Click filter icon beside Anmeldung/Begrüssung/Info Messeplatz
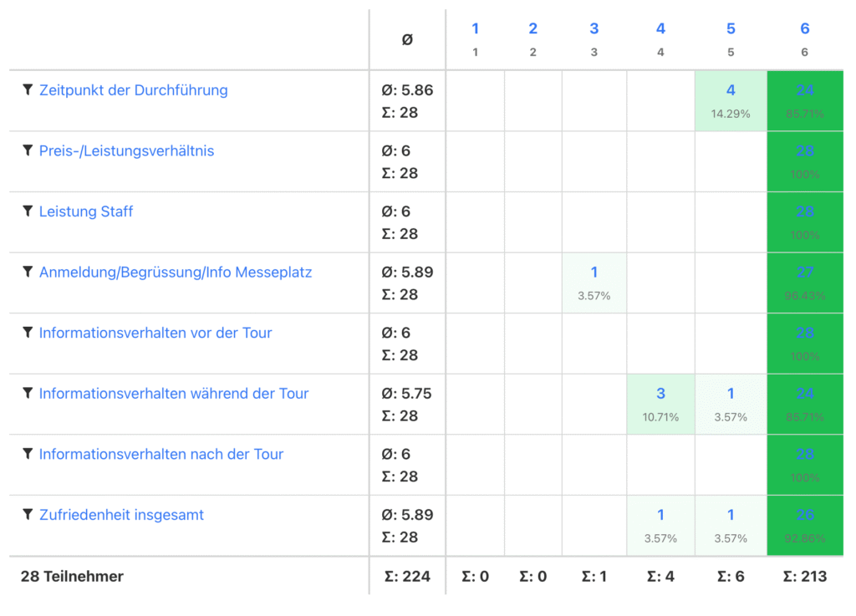 click(28, 272)
